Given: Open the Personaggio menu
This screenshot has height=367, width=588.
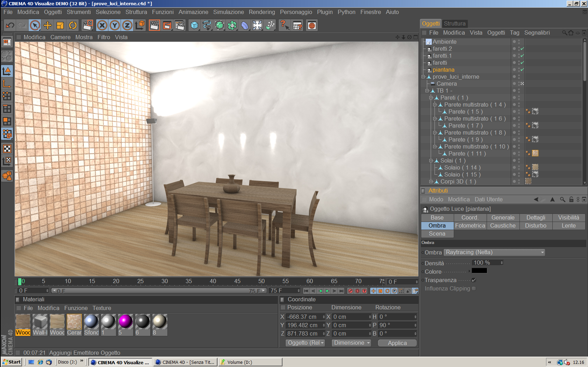Looking at the screenshot, I should [x=296, y=12].
